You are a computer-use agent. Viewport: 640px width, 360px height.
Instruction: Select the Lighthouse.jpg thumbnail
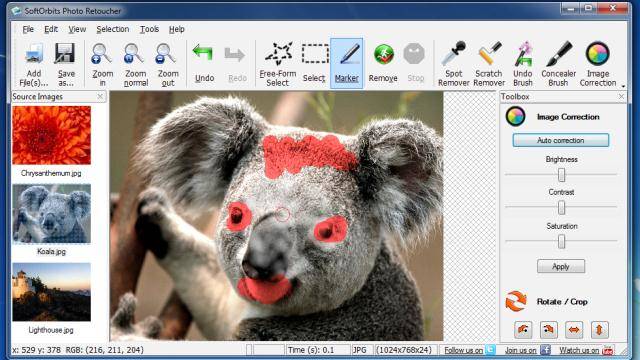[x=51, y=292]
